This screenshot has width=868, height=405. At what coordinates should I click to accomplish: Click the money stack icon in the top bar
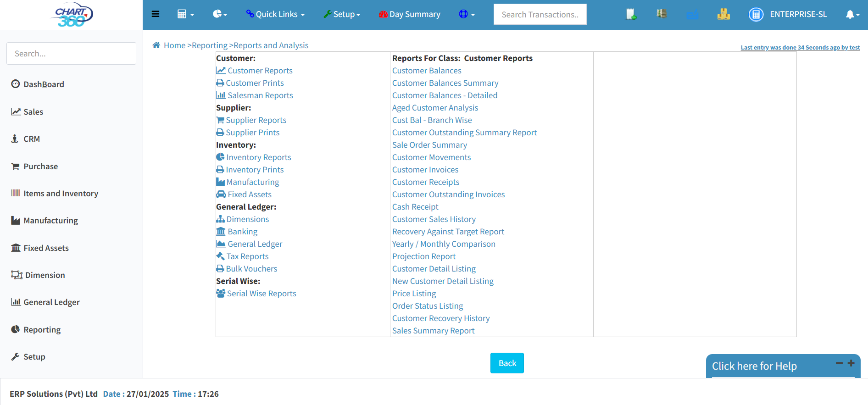click(662, 14)
